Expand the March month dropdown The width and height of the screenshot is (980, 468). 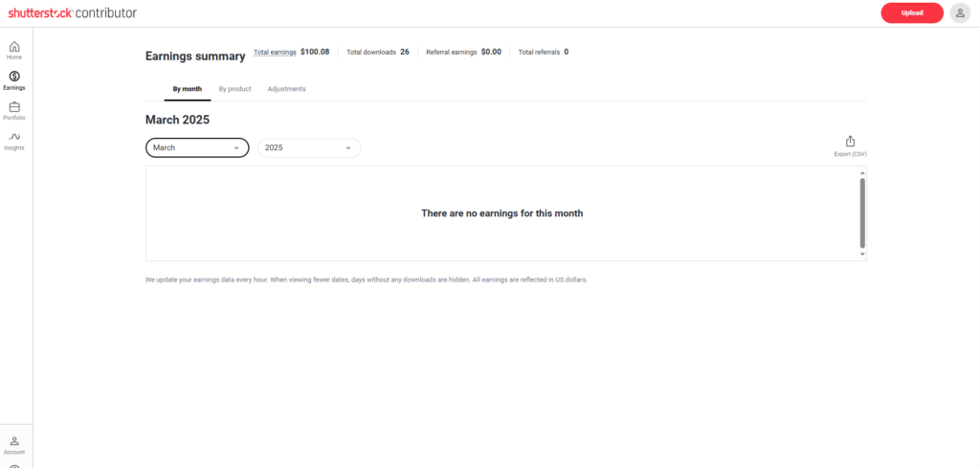[197, 148]
